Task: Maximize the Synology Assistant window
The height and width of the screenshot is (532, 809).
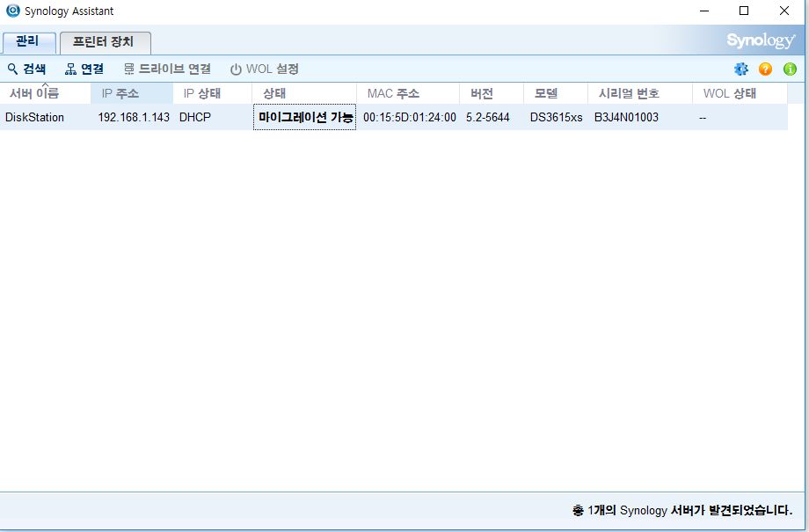Action: click(x=744, y=11)
